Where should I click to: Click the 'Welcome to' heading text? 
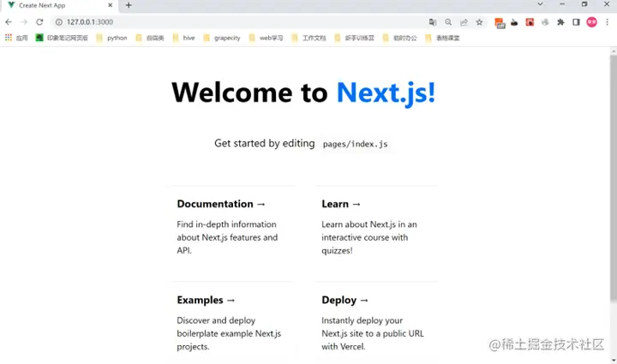(249, 92)
